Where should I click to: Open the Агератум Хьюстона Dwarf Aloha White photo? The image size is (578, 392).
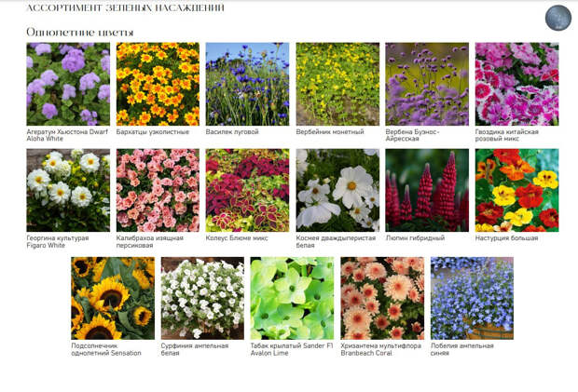pyautogui.click(x=68, y=84)
